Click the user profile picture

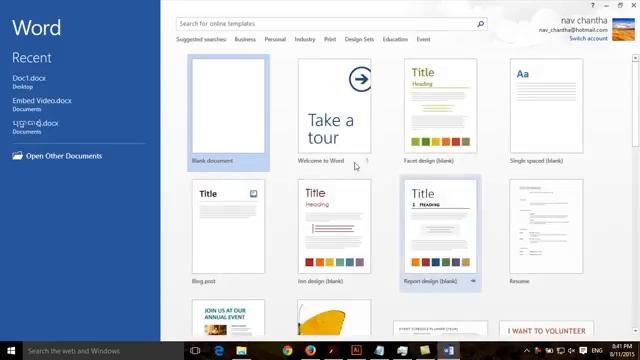coord(623,29)
